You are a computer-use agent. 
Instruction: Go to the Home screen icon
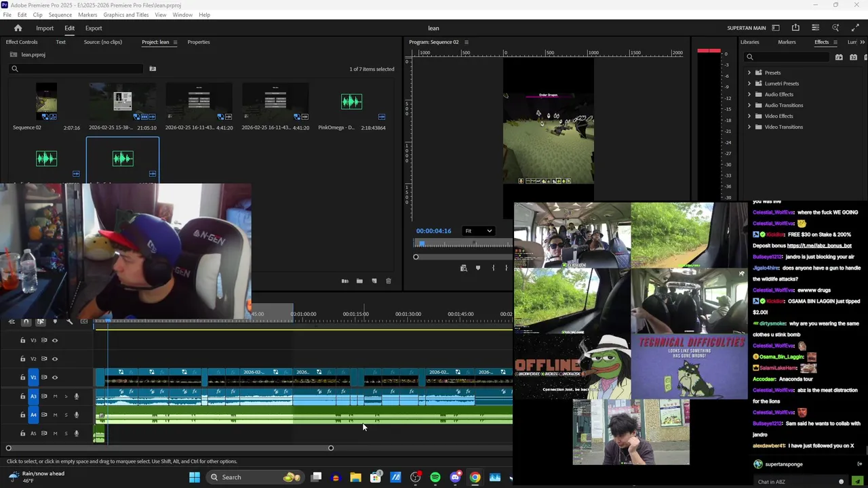pyautogui.click(x=18, y=28)
